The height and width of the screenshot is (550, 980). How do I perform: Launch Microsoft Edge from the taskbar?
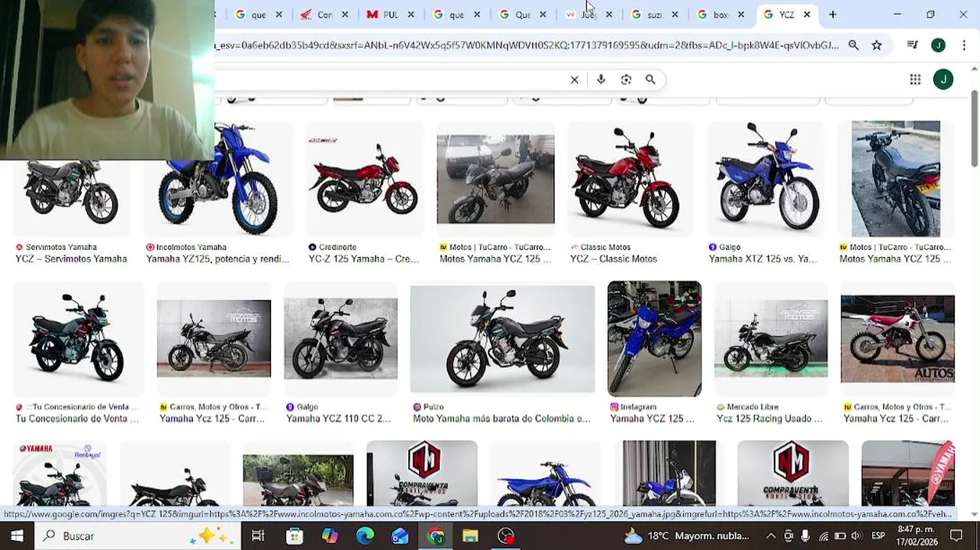[365, 535]
